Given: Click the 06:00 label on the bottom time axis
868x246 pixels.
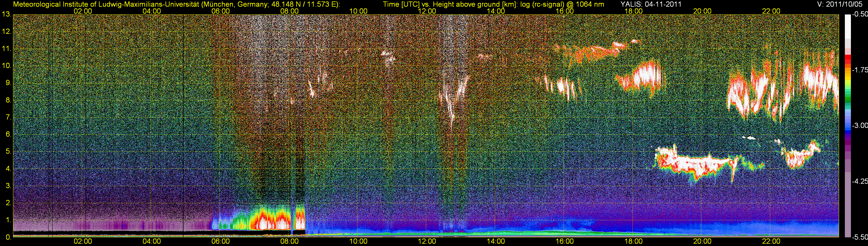Looking at the screenshot, I should (x=221, y=241).
